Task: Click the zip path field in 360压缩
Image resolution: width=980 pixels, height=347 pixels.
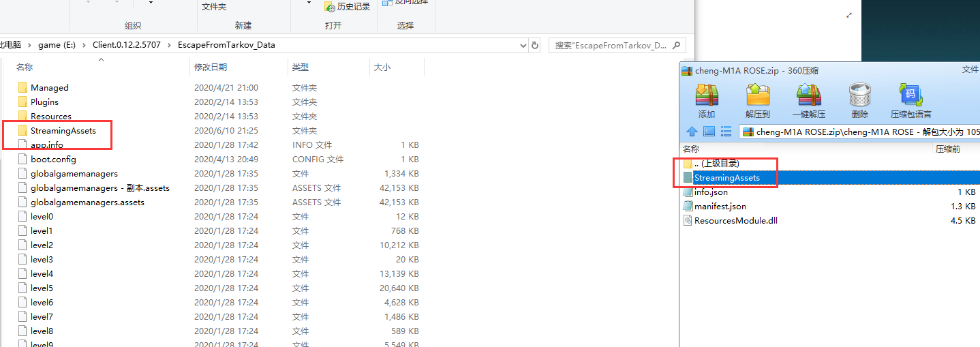Action: (x=860, y=132)
